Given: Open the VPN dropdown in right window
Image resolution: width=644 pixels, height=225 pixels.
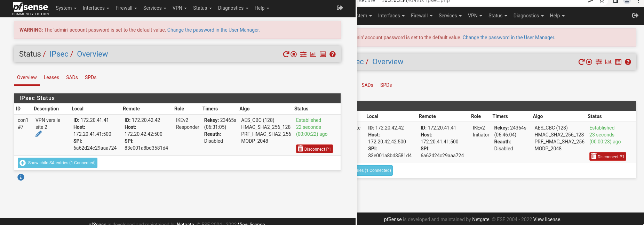Looking at the screenshot, I should point(475,16).
